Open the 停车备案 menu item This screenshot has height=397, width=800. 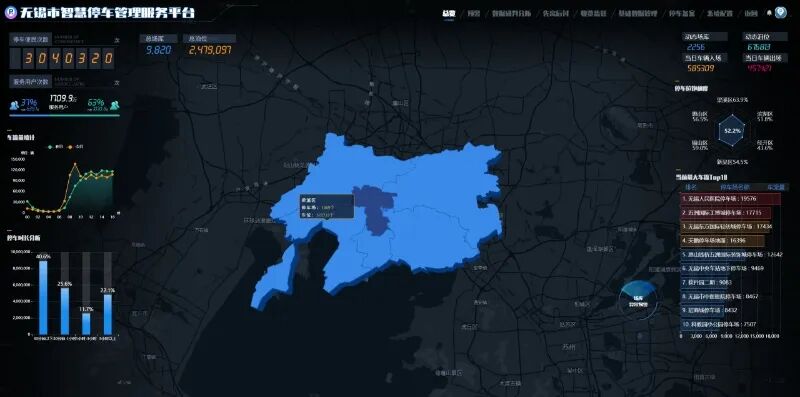pyautogui.click(x=681, y=14)
